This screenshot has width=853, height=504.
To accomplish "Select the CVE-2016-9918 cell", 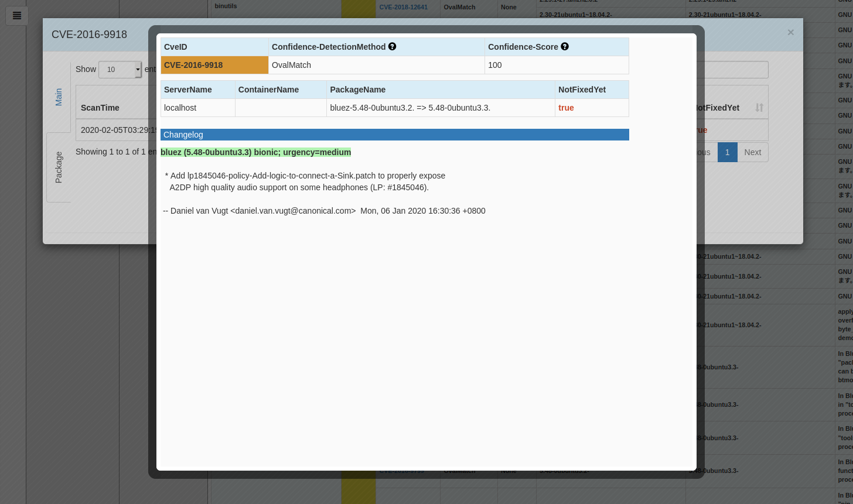I will (x=214, y=65).
